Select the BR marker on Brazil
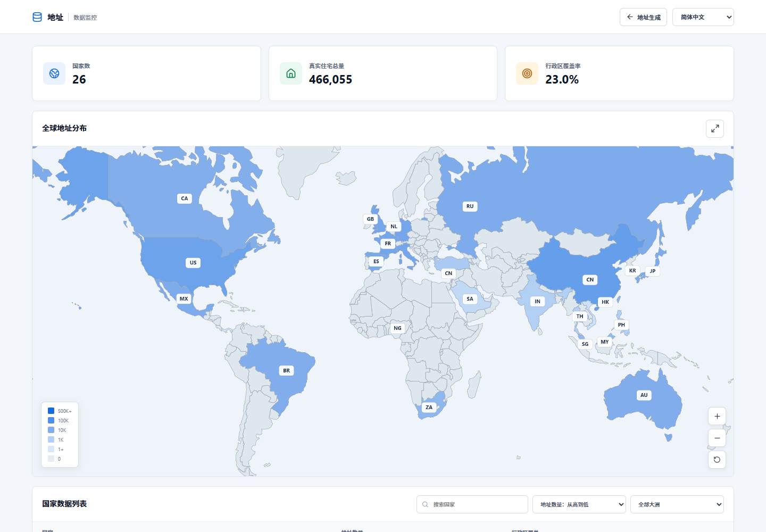 point(287,370)
